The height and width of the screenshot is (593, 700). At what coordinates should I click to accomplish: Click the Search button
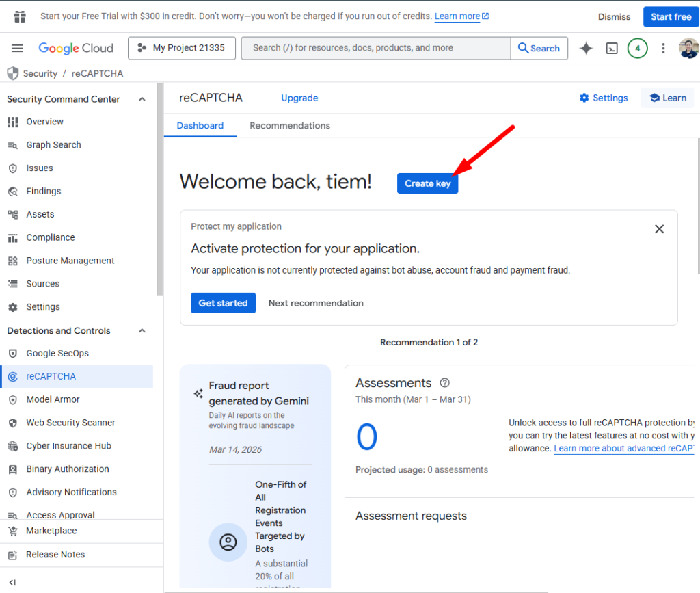point(539,49)
